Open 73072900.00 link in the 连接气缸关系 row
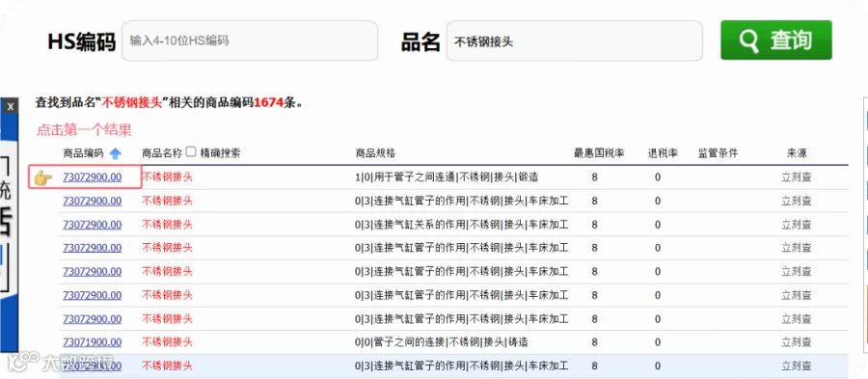The width and height of the screenshot is (868, 379). [x=92, y=224]
